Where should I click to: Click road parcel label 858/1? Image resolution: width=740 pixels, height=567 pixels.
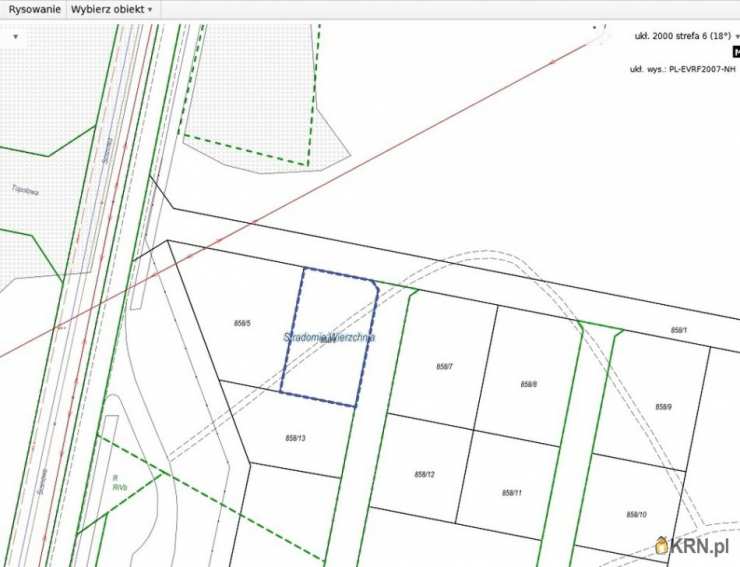click(678, 330)
